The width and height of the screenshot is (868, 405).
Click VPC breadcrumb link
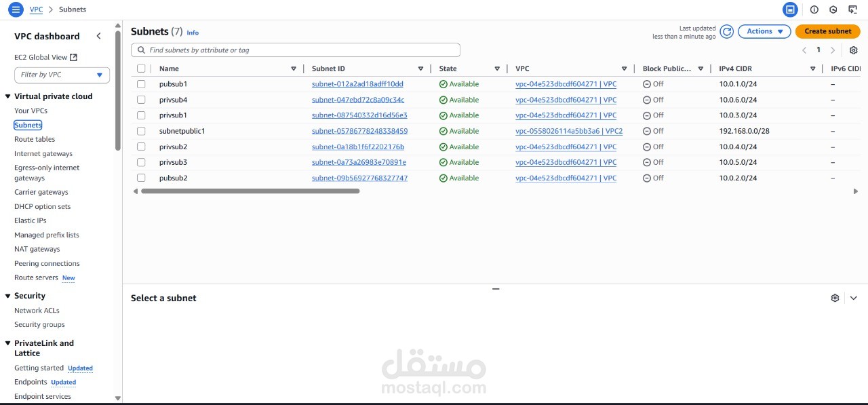pos(35,9)
